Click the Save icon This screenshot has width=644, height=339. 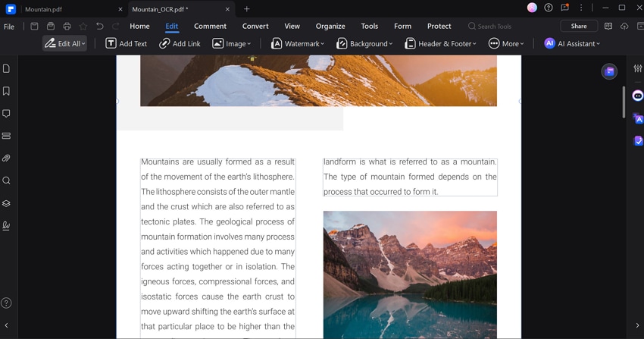35,27
